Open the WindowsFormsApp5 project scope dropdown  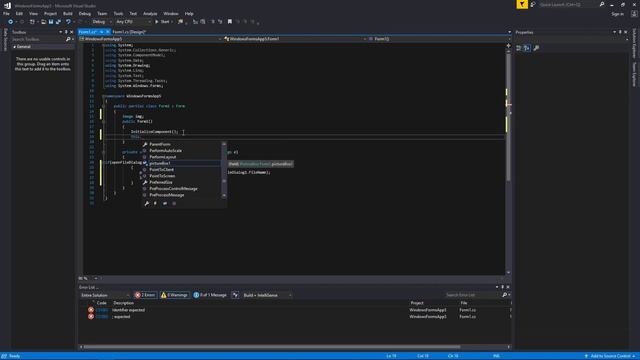point(150,39)
